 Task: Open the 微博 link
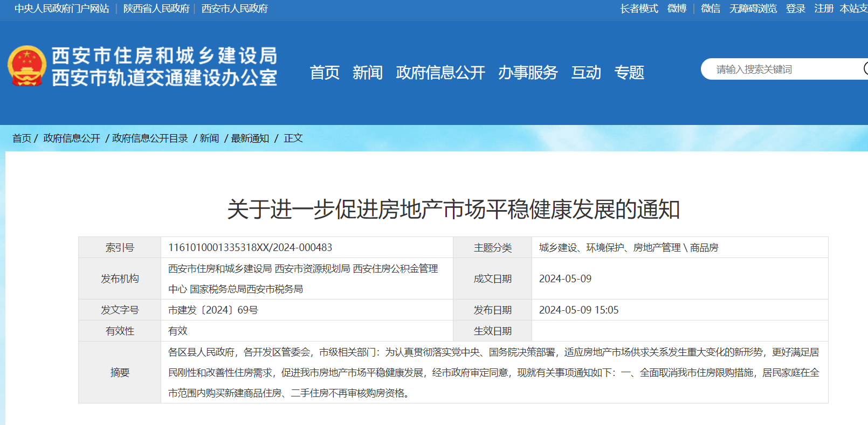coord(677,9)
